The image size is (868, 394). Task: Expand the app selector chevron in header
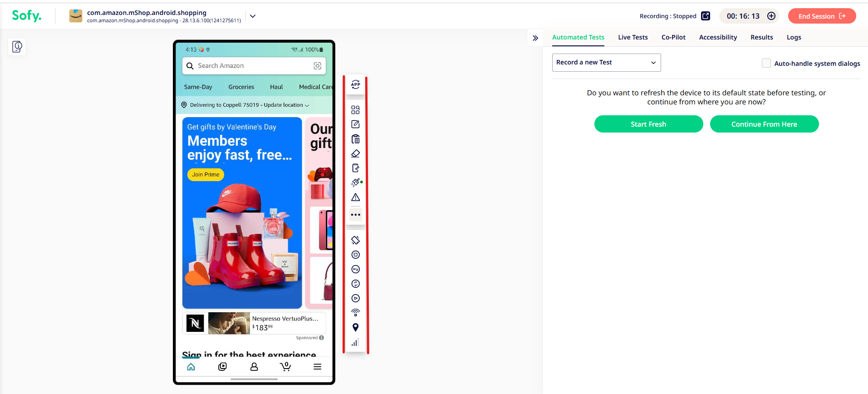click(x=253, y=16)
